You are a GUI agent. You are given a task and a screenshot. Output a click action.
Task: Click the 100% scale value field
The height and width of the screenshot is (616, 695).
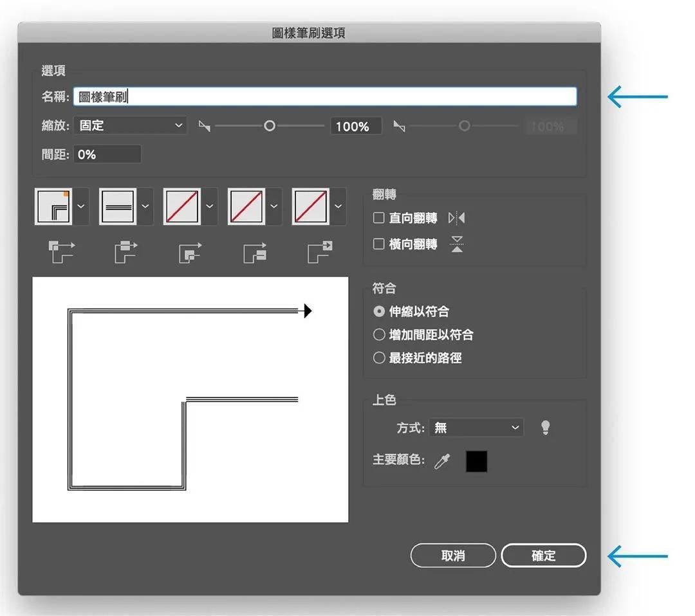tap(357, 126)
